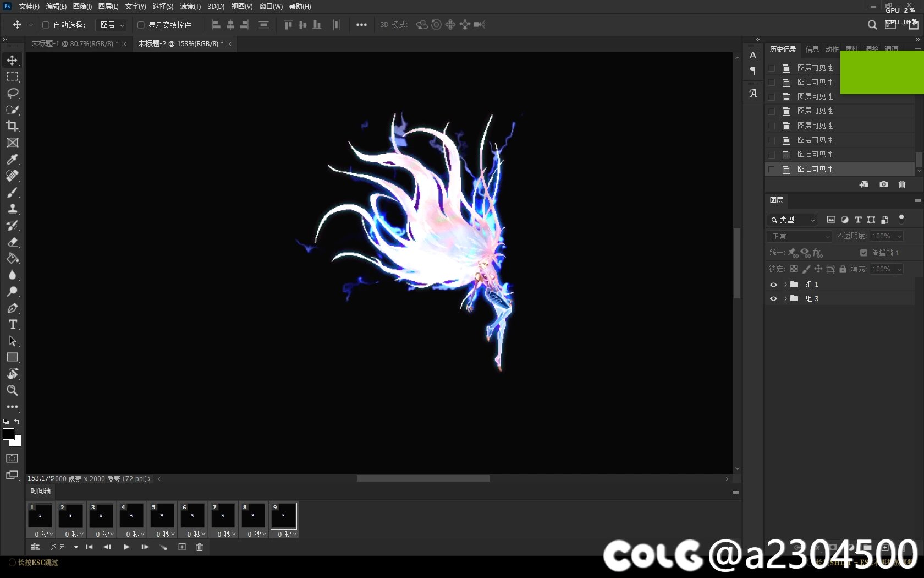Select timeline frame 5 thumbnail

click(x=162, y=516)
